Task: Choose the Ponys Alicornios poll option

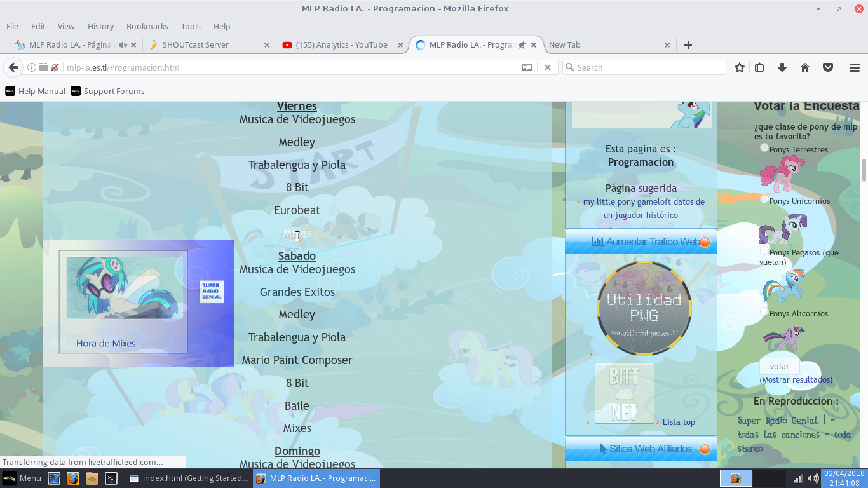Action: [764, 312]
